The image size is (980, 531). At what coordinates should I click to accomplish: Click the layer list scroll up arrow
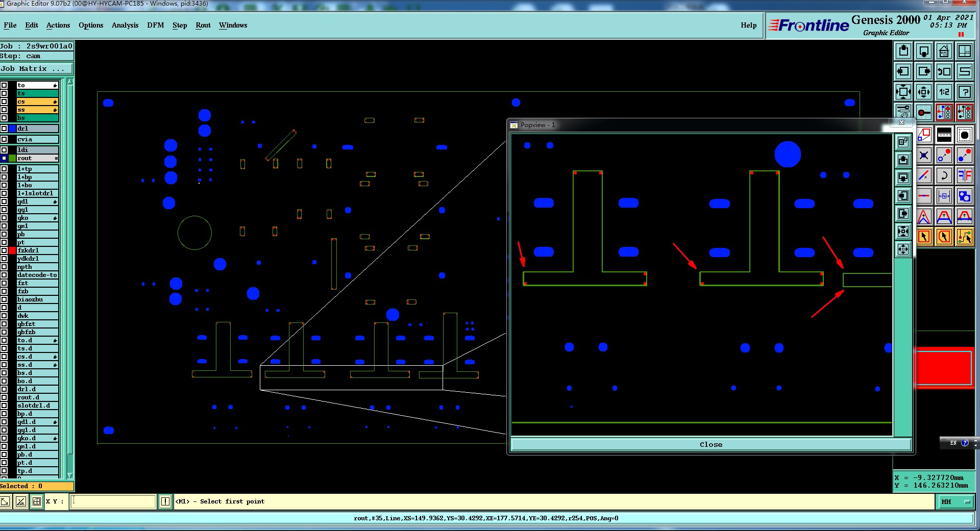(70, 82)
